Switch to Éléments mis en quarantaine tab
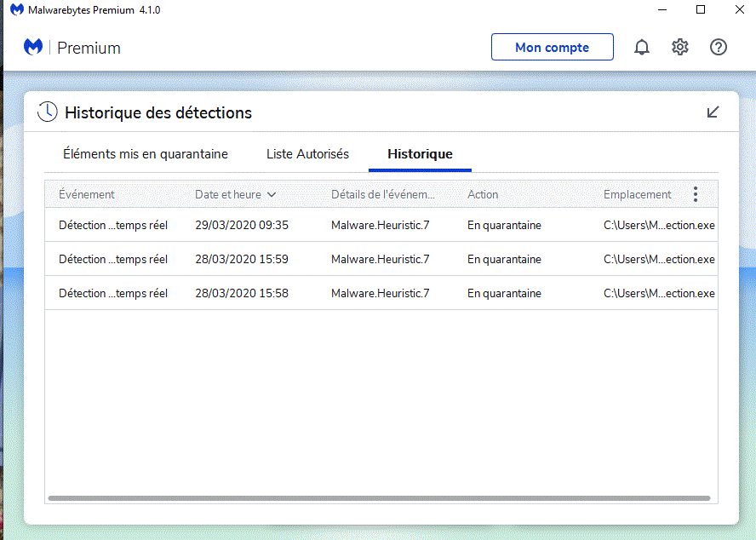Viewport: 756px width, 540px height. (x=145, y=154)
